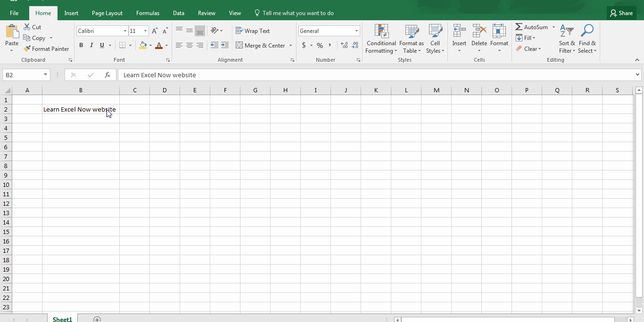Switch to the Insert tab

pos(71,13)
